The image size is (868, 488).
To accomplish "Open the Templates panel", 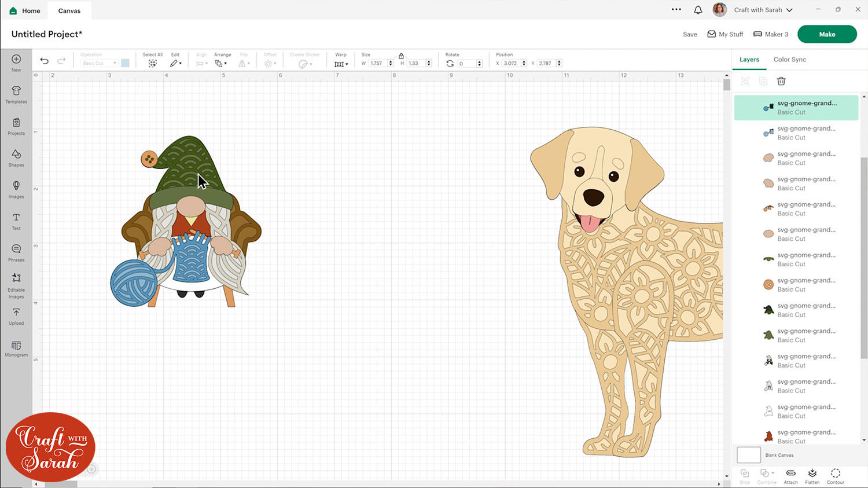I will click(16, 94).
